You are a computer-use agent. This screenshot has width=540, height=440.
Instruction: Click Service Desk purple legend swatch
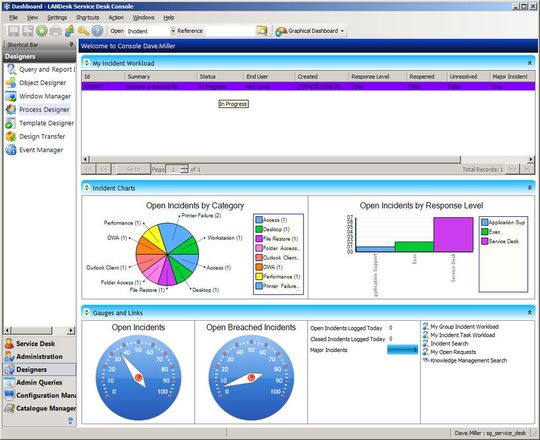pyautogui.click(x=485, y=241)
